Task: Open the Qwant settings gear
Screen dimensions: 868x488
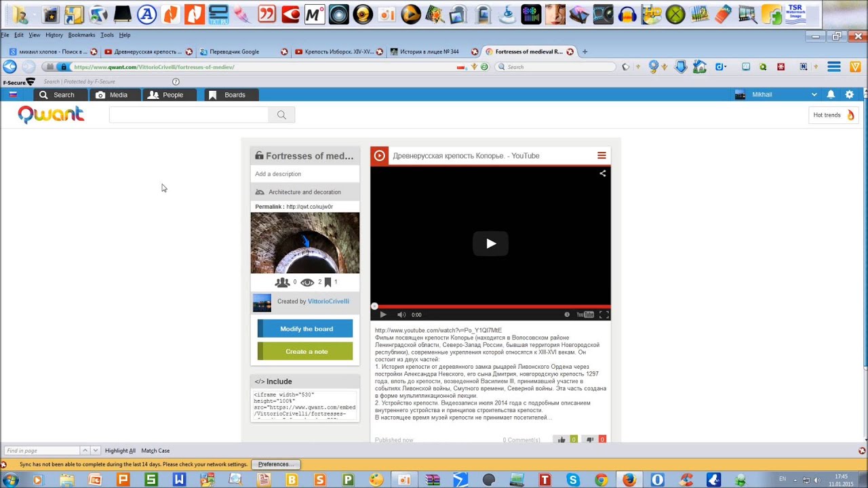Action: 850,95
